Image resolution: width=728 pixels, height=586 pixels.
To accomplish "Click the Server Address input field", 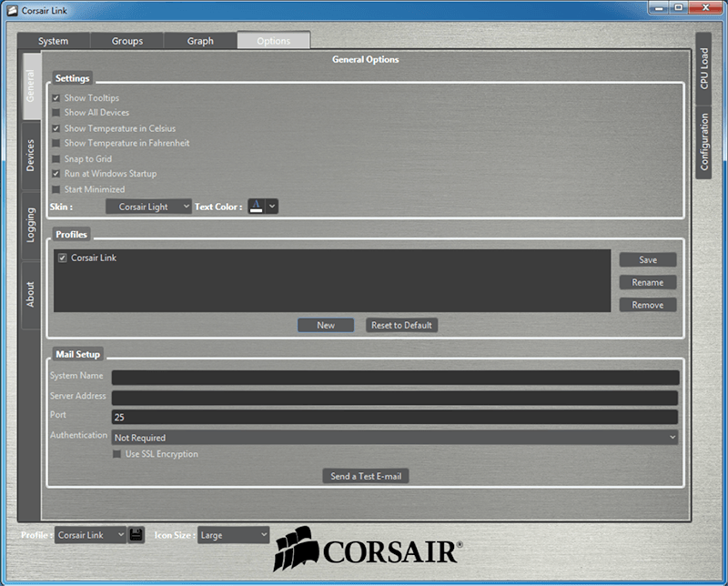I will tap(395, 398).
